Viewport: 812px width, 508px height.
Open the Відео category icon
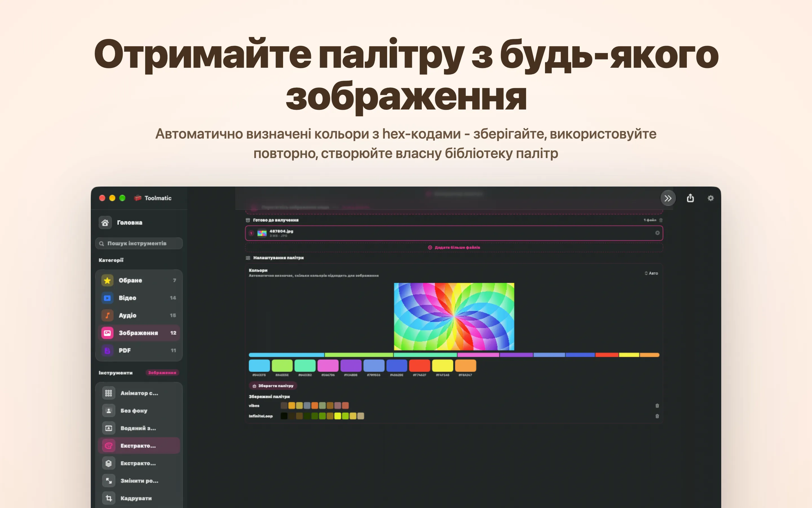(107, 298)
